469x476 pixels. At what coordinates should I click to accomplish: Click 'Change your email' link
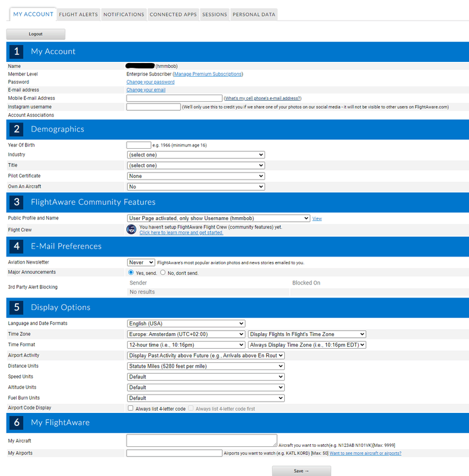[x=146, y=90]
